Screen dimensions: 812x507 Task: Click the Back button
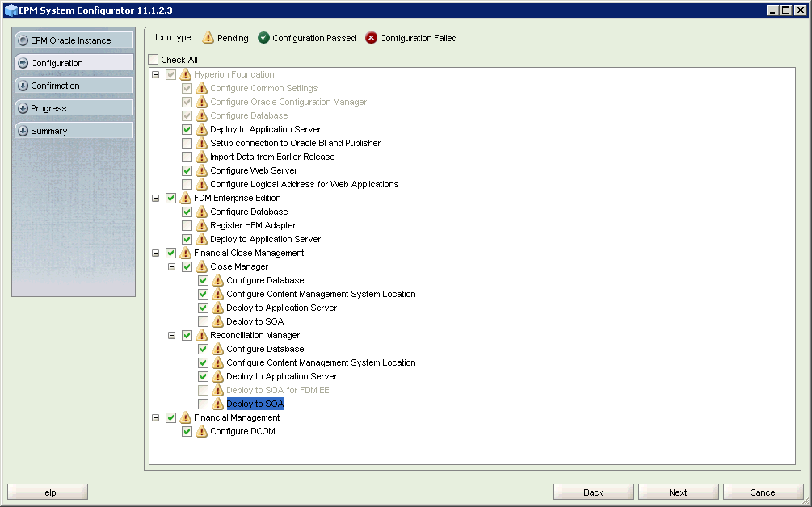pos(594,492)
